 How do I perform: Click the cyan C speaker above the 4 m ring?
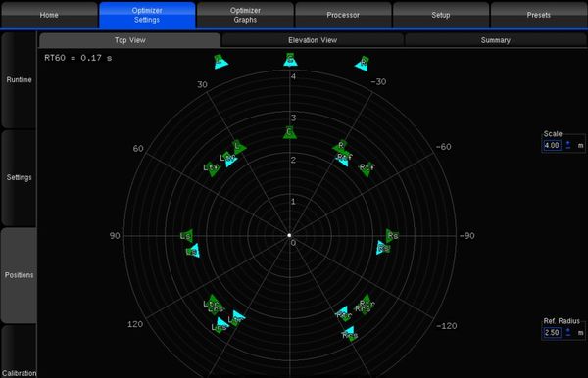pos(290,60)
